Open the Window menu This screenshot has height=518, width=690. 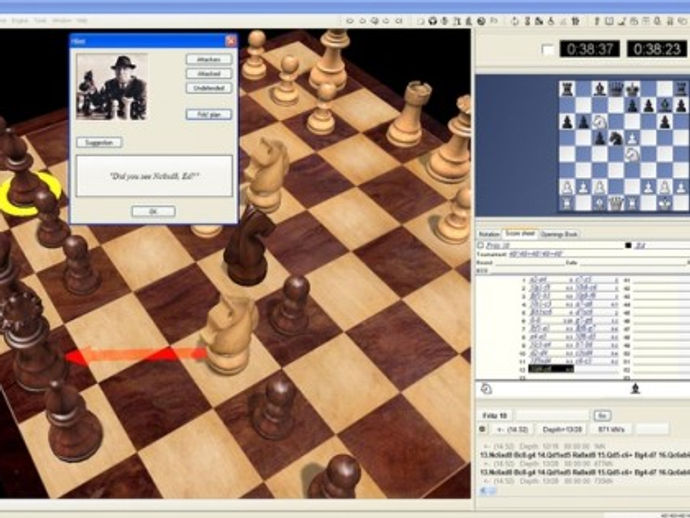pyautogui.click(x=62, y=21)
